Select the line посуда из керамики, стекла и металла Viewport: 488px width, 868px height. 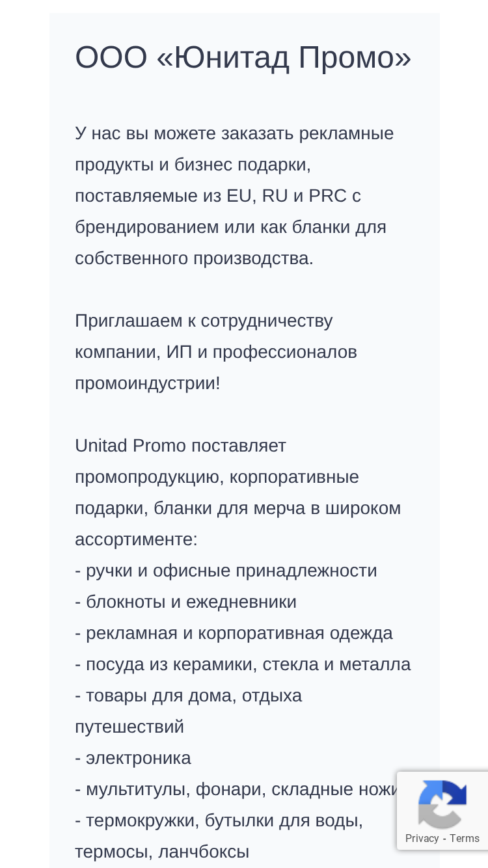[243, 664]
